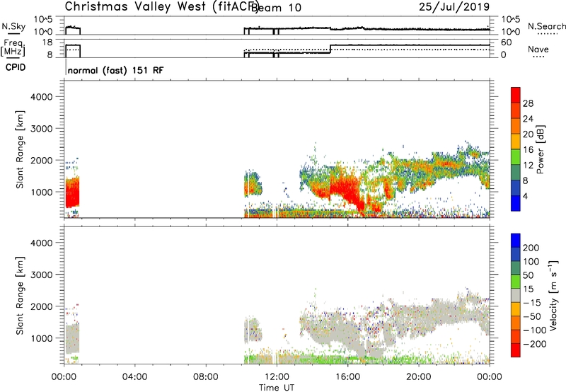Click the 'N.Sky' legend label
Screen dimensions: 566x392
point(13,26)
